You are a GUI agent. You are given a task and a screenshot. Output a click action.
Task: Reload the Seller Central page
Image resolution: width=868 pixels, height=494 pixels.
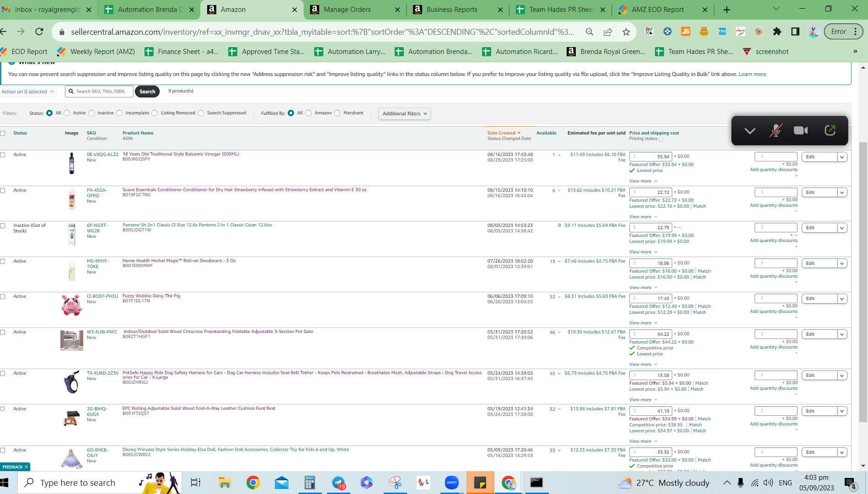(39, 32)
